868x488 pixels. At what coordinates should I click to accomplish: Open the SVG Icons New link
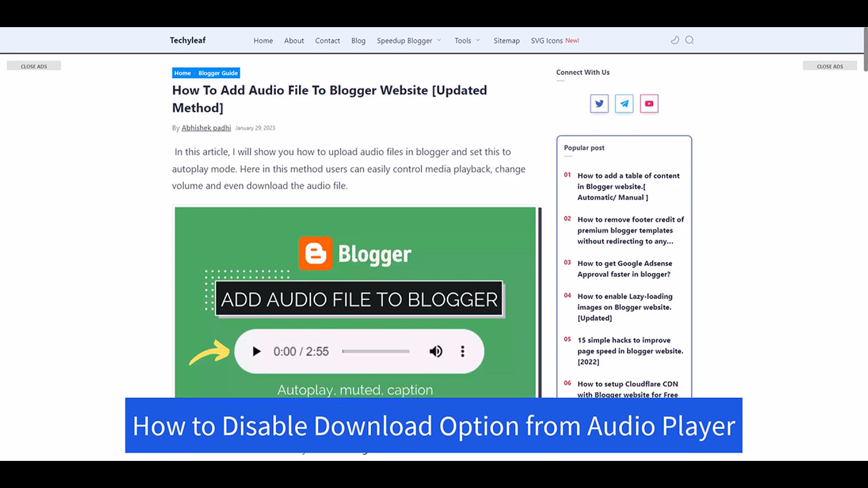point(555,41)
